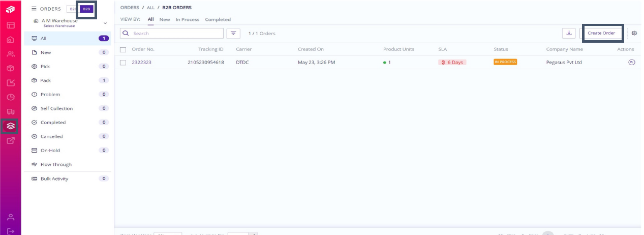
Task: Toggle the hamburger menu beside ORDERS
Action: (x=34, y=9)
